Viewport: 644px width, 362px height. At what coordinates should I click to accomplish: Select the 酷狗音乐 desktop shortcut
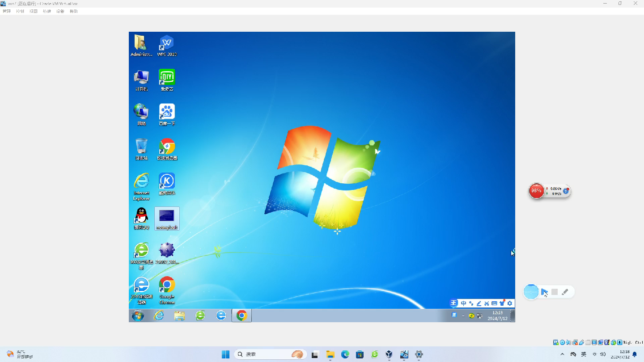pos(167,184)
